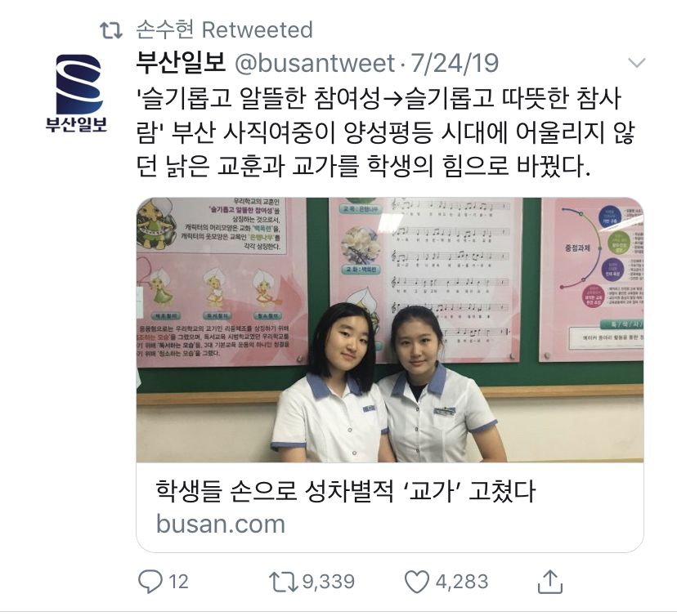The width and height of the screenshot is (677, 616).
Task: Open the @busantweet handle
Action: coord(315,63)
